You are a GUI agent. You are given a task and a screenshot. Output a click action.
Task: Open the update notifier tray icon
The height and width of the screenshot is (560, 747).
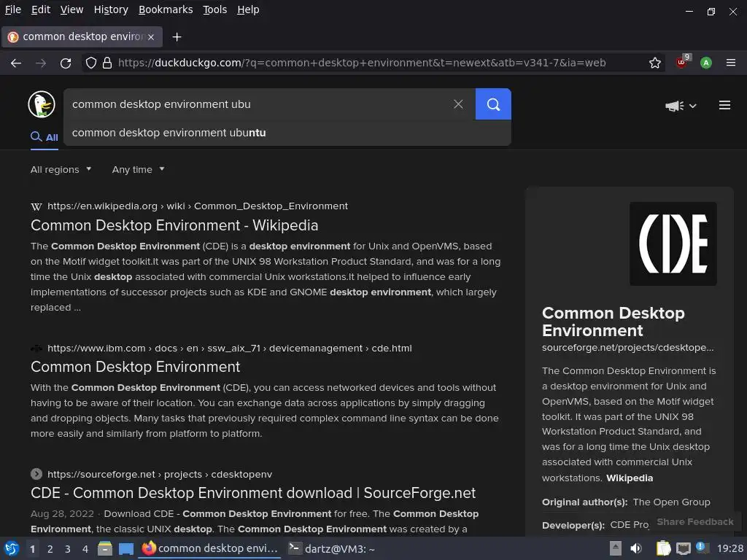tap(701, 547)
